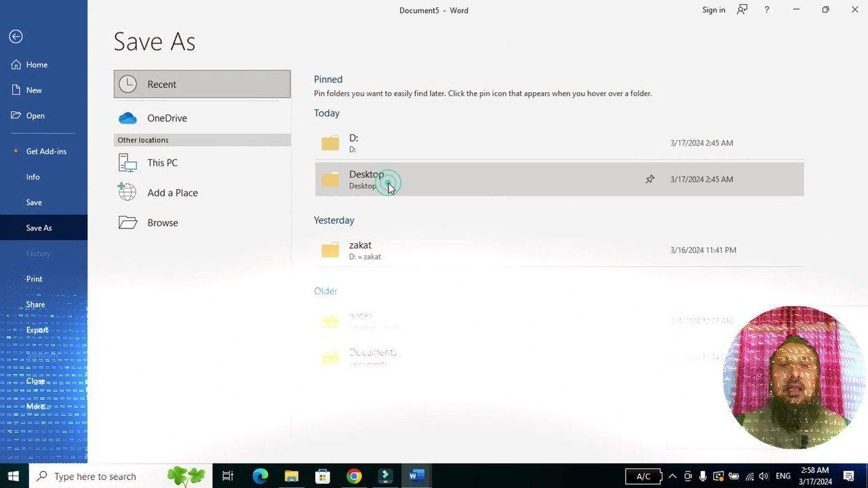Viewport: 868px width, 488px height.
Task: Click the back arrow to exit Backstage
Action: point(16,37)
